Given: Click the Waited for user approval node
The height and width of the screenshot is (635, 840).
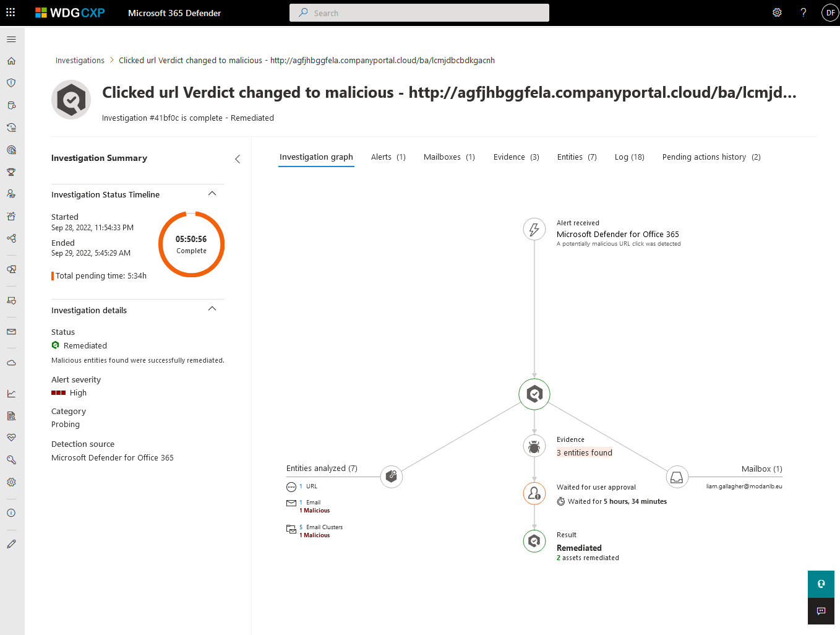Looking at the screenshot, I should tap(534, 493).
